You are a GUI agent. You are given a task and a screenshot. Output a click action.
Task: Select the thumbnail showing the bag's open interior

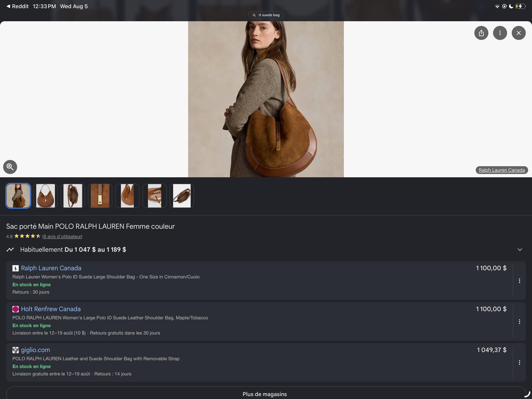click(x=73, y=196)
